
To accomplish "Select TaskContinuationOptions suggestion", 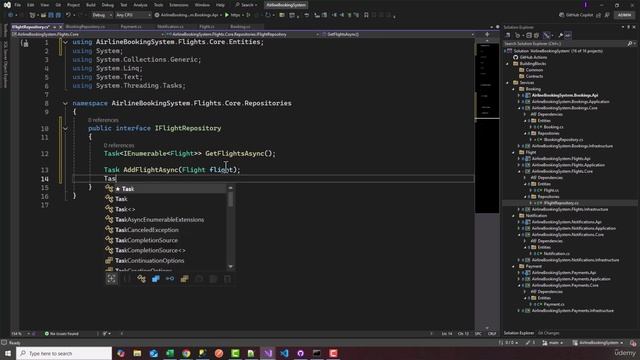I will 165,260.
